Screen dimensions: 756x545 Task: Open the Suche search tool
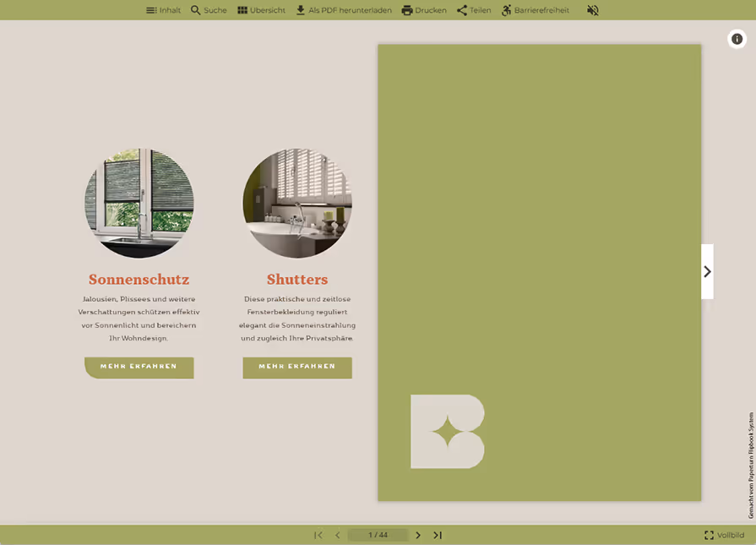click(x=209, y=10)
